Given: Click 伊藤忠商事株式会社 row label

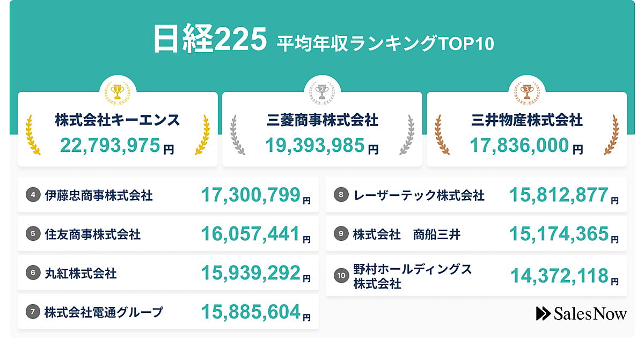Looking at the screenshot, I should point(99,195).
